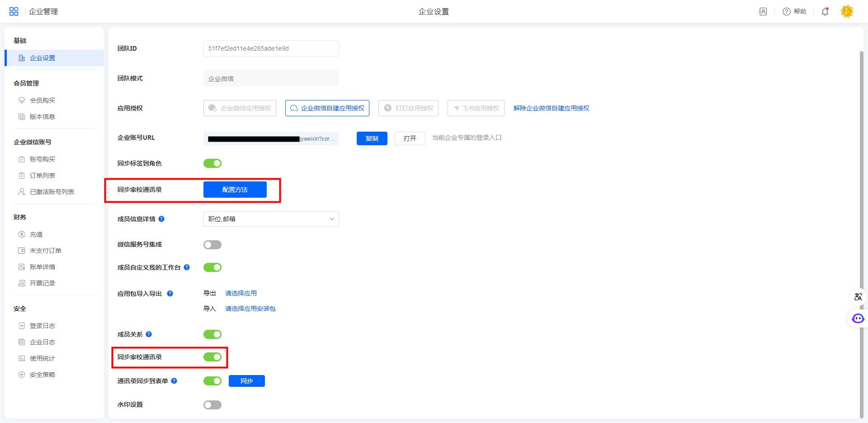Open 请选择应用安装包 import selector
Image resolution: width=868 pixels, height=423 pixels.
click(x=250, y=309)
